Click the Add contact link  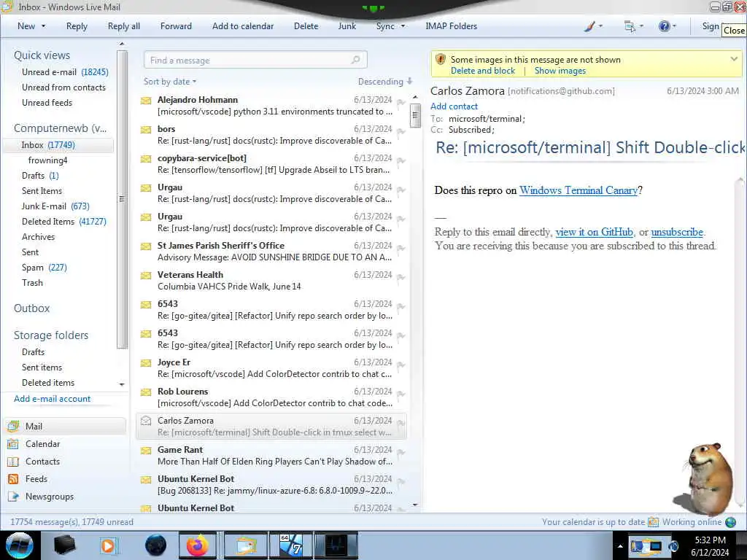(454, 106)
